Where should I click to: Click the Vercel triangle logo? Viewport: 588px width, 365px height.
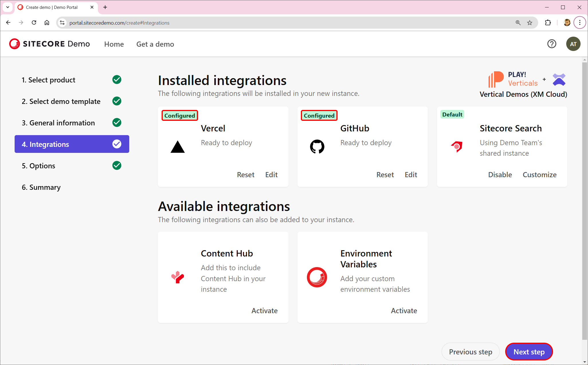[177, 147]
